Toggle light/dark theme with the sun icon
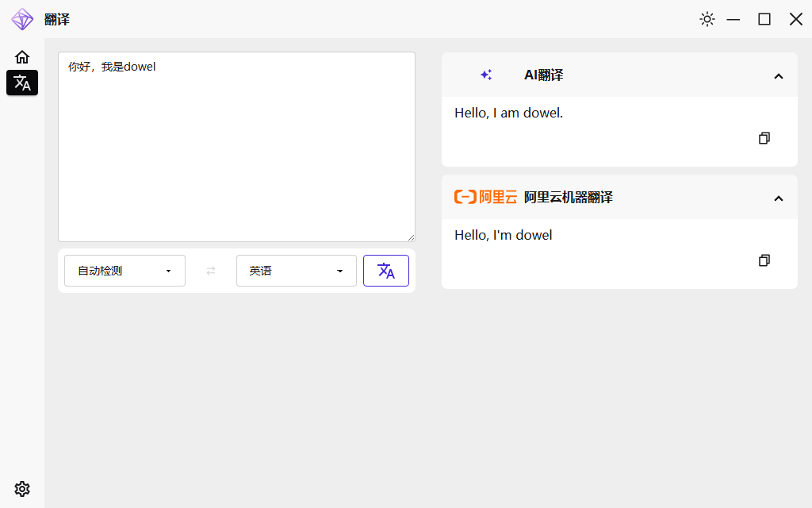This screenshot has width=812, height=508. pyautogui.click(x=707, y=19)
